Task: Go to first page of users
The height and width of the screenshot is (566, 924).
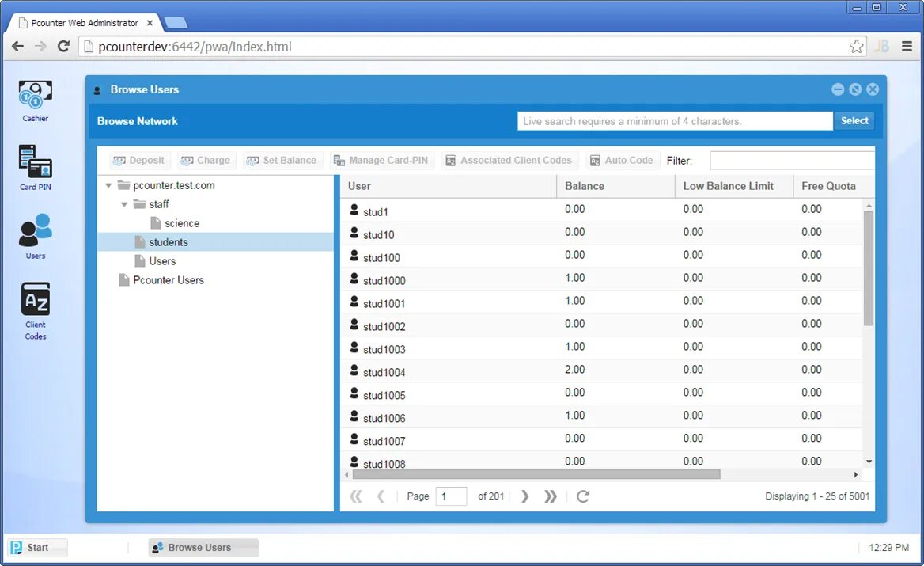Action: tap(356, 496)
